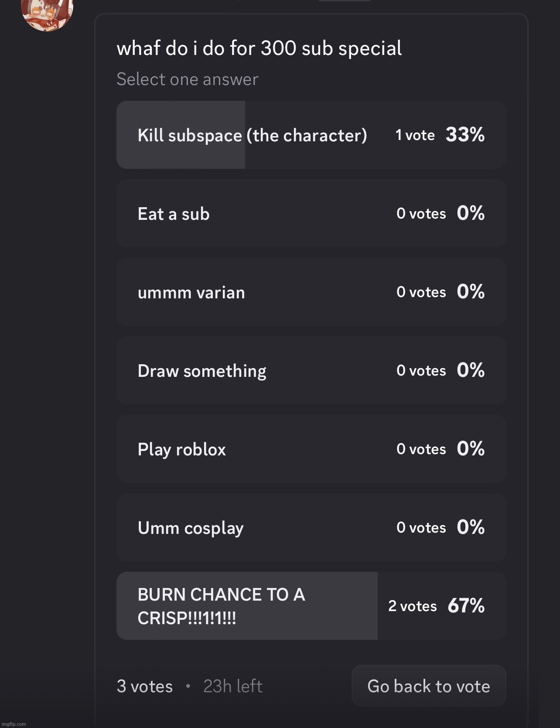Click "Select one answer" subtitle
560x728 pixels.
click(x=187, y=79)
